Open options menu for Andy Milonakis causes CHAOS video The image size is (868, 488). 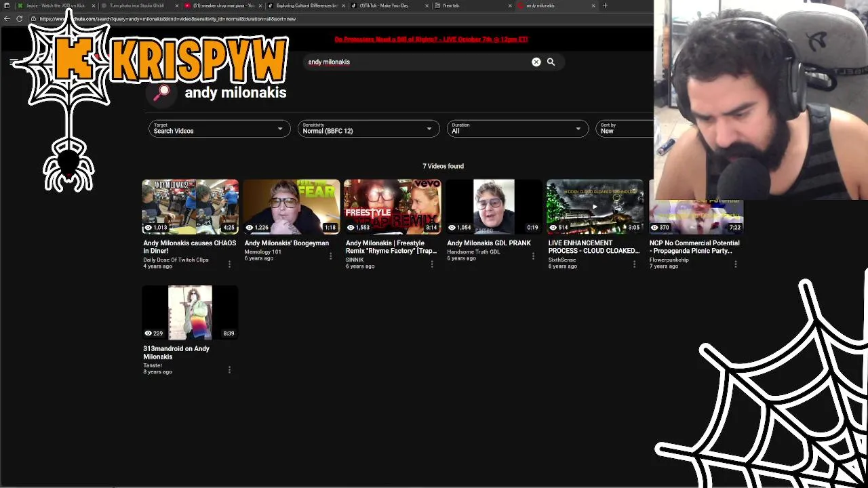pos(229,264)
